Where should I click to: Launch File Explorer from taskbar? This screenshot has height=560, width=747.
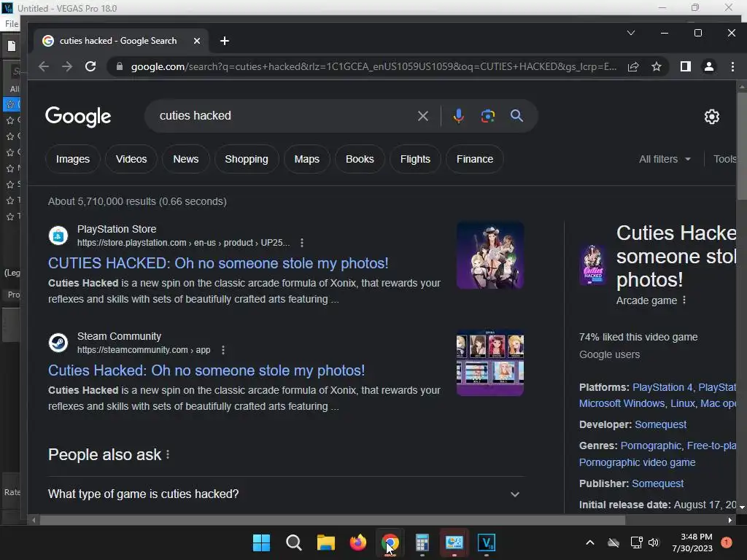pyautogui.click(x=326, y=542)
